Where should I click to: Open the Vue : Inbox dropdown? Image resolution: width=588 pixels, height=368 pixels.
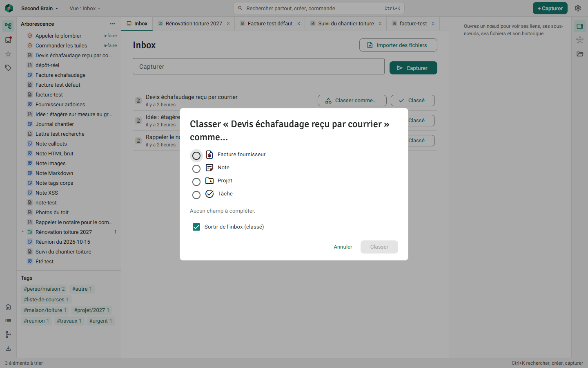click(85, 8)
